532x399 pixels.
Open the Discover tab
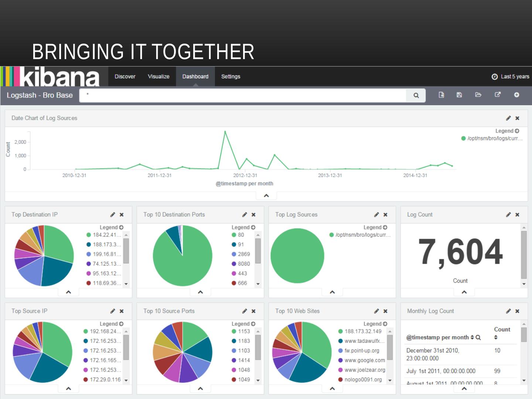[x=125, y=76]
